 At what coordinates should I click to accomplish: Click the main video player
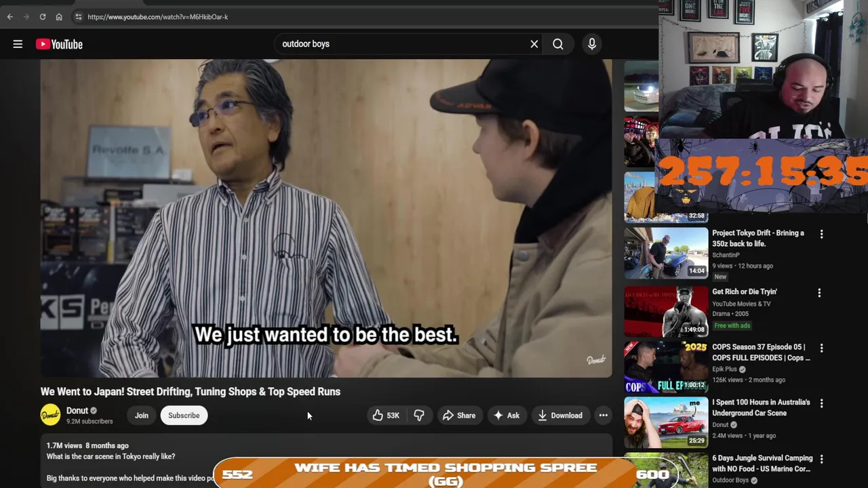click(326, 218)
